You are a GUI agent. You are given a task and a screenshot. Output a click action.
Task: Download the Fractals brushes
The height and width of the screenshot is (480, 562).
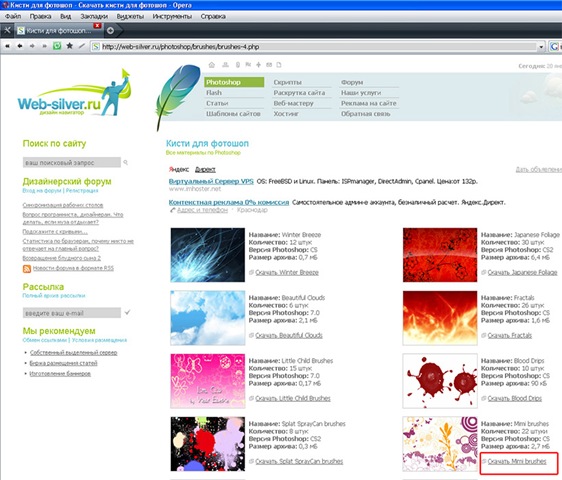510,335
